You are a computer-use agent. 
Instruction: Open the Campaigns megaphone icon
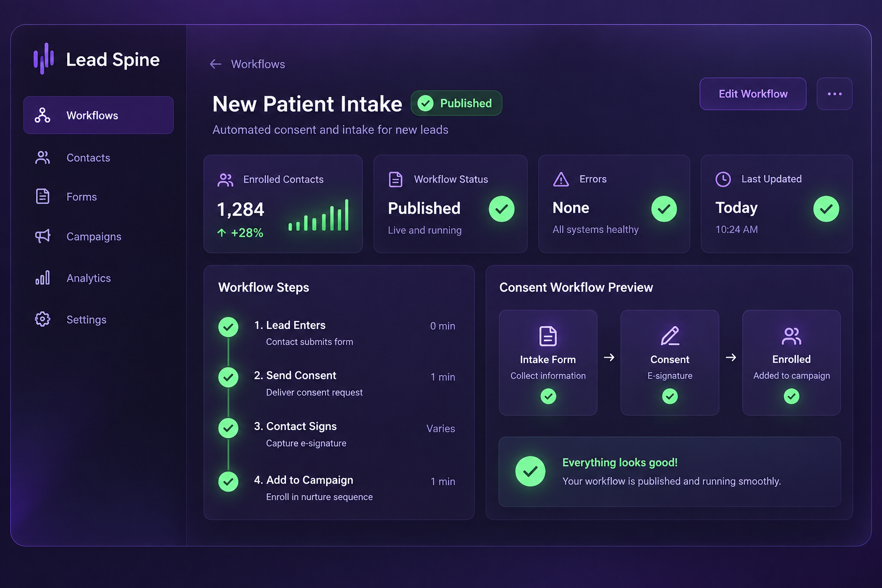[42, 236]
